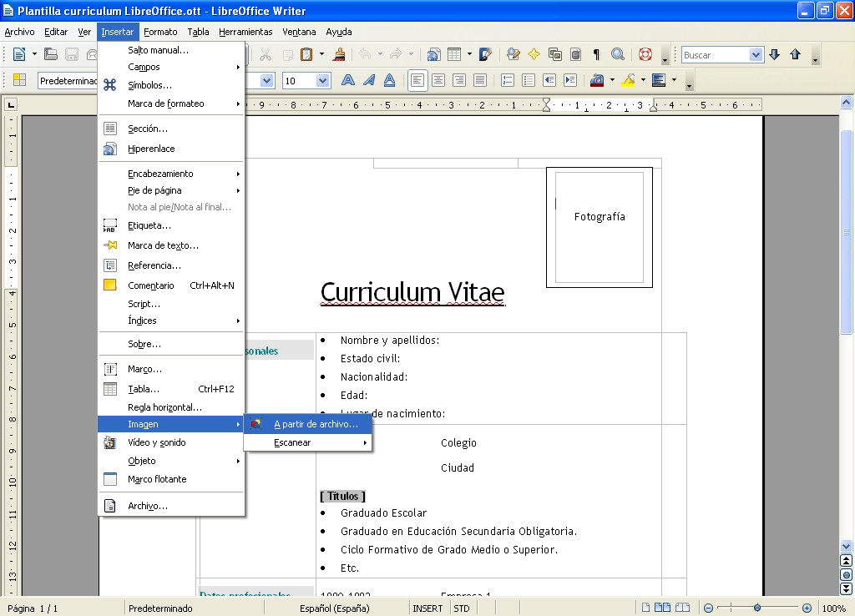Viewport: 855px width, 616px height.
Task: Click the STD selection mode field
Action: point(461,608)
